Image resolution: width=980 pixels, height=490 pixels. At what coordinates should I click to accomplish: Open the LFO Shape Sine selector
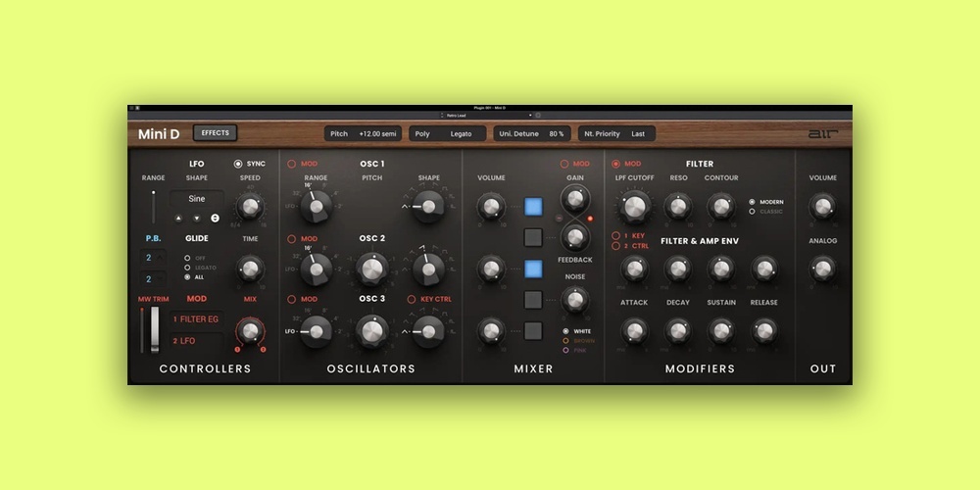tap(196, 199)
